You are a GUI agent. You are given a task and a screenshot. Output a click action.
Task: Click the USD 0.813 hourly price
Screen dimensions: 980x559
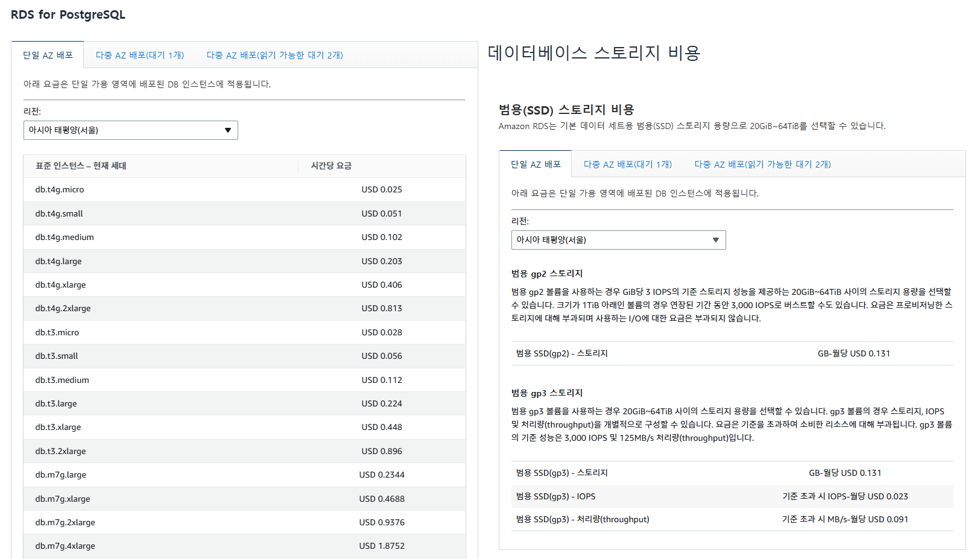(382, 308)
